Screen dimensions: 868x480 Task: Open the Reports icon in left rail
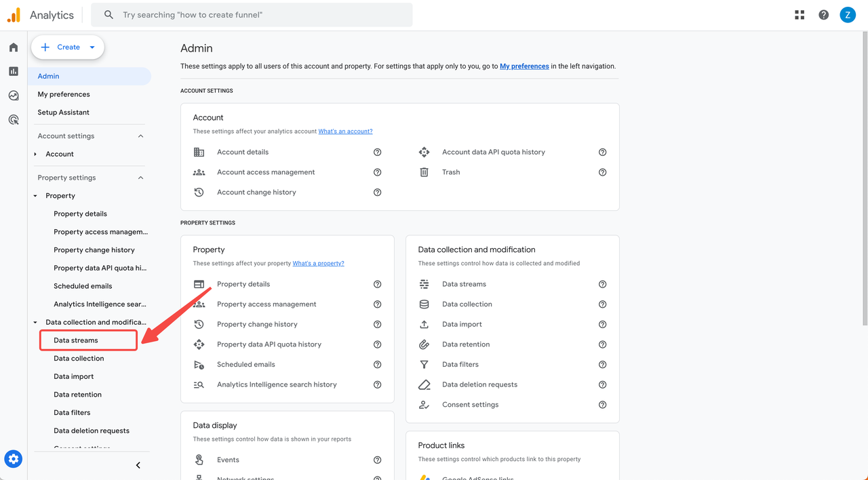point(14,71)
